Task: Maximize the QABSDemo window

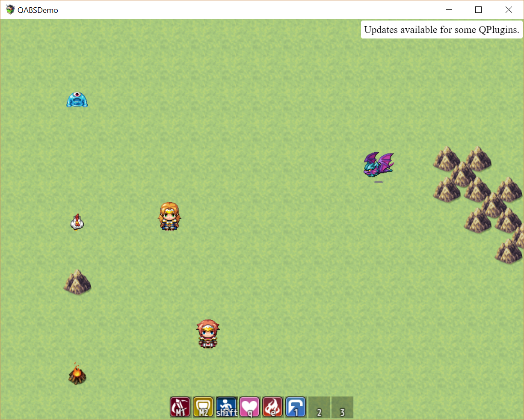Action: pos(479,10)
